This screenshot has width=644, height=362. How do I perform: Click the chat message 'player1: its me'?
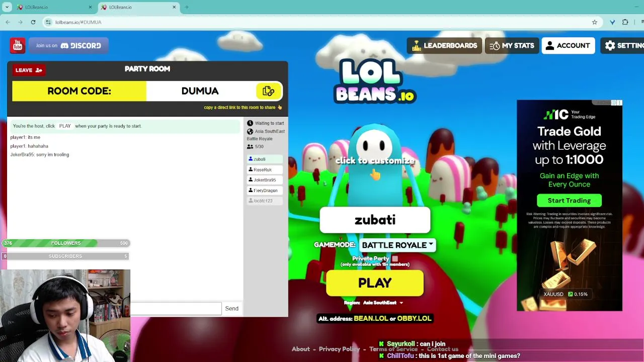click(x=25, y=137)
